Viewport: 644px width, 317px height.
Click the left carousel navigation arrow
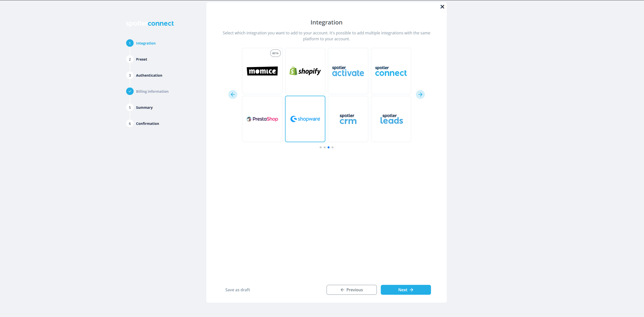[x=233, y=94]
